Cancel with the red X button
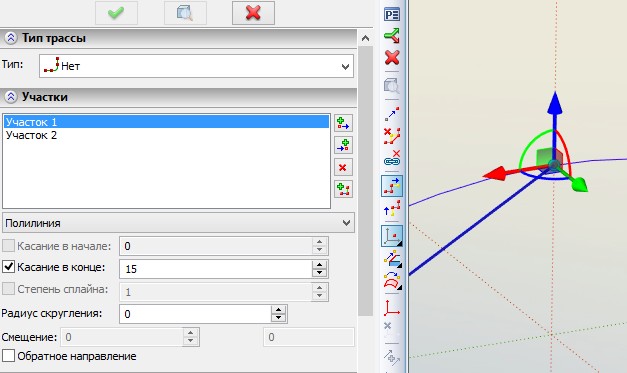Screen dimensions: 627x373 pyautogui.click(x=253, y=13)
